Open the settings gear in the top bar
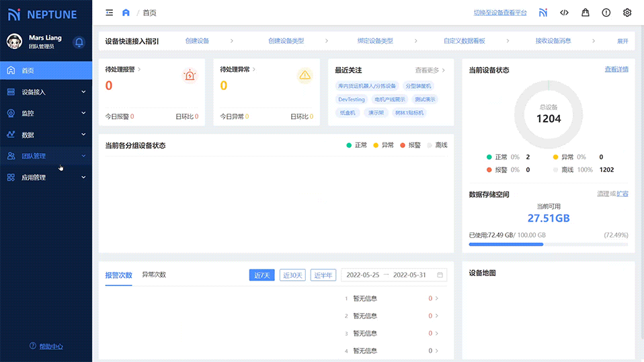Image resolution: width=644 pixels, height=362 pixels. tap(627, 13)
